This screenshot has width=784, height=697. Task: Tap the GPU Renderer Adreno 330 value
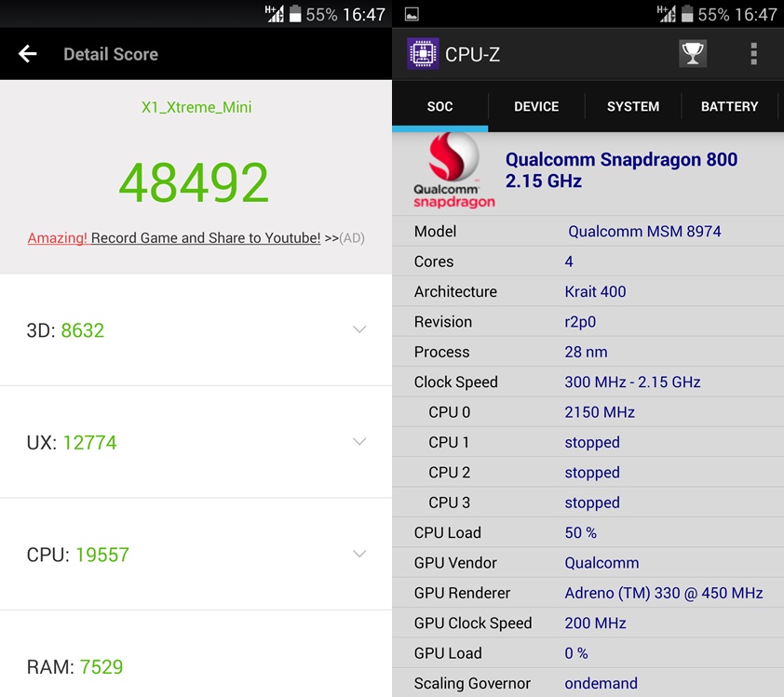click(664, 593)
